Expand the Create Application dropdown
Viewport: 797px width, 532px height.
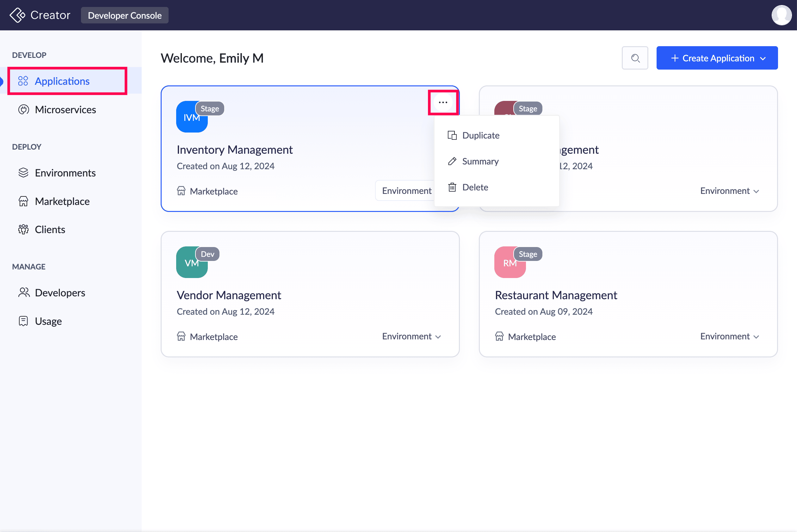[763, 59]
